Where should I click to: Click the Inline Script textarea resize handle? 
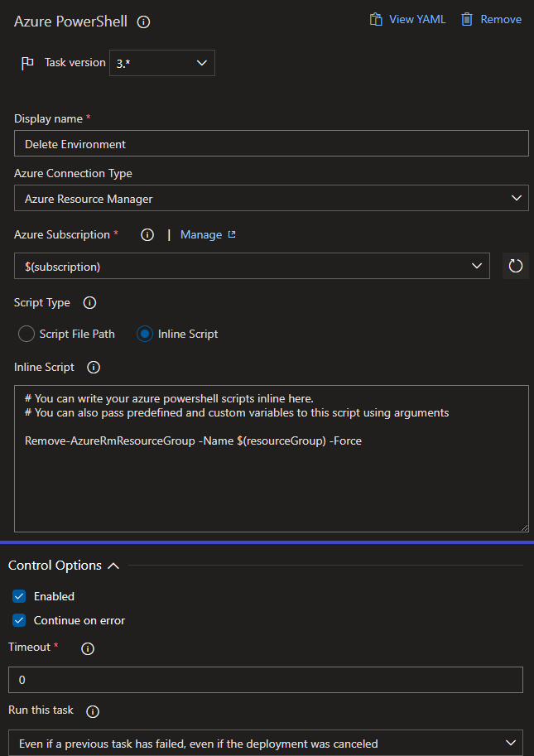pos(524,527)
